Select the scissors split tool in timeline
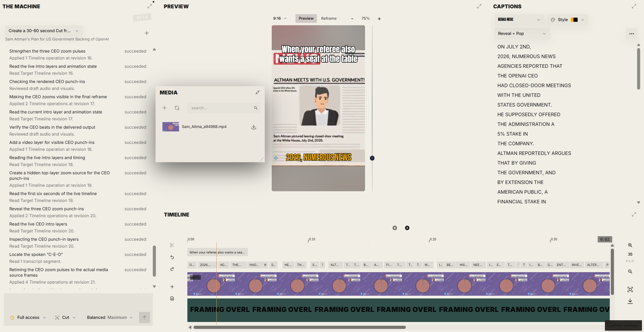The image size is (644, 332). (172, 245)
